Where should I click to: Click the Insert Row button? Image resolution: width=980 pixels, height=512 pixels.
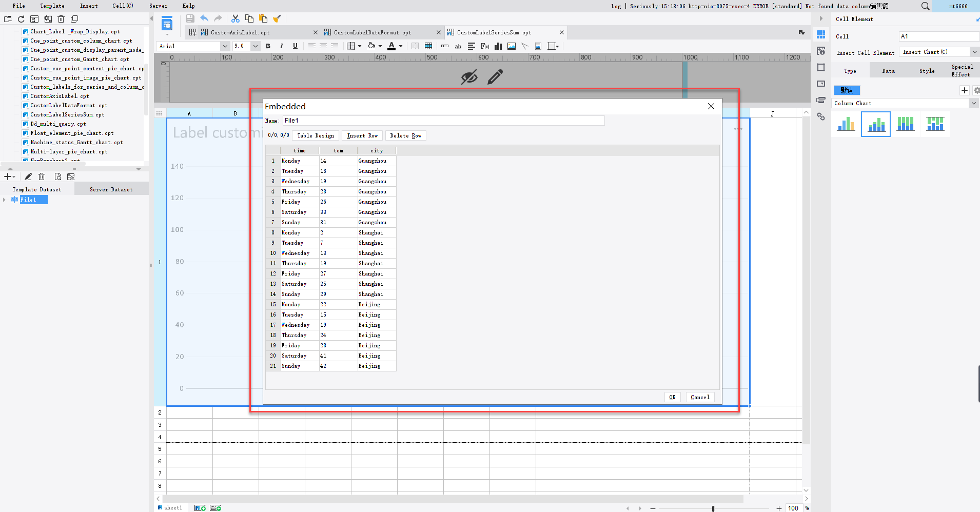coord(362,135)
